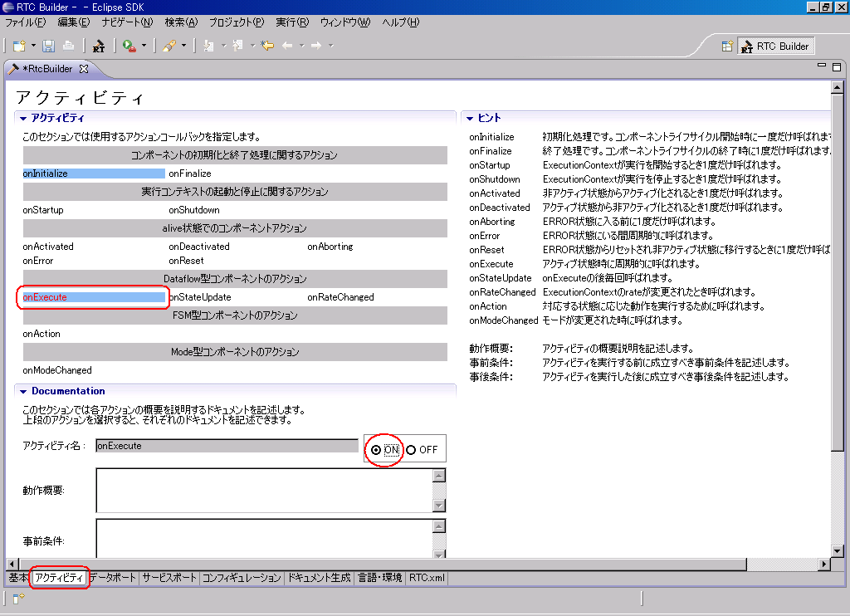Click the アクティビティ名 text field

[x=227, y=446]
